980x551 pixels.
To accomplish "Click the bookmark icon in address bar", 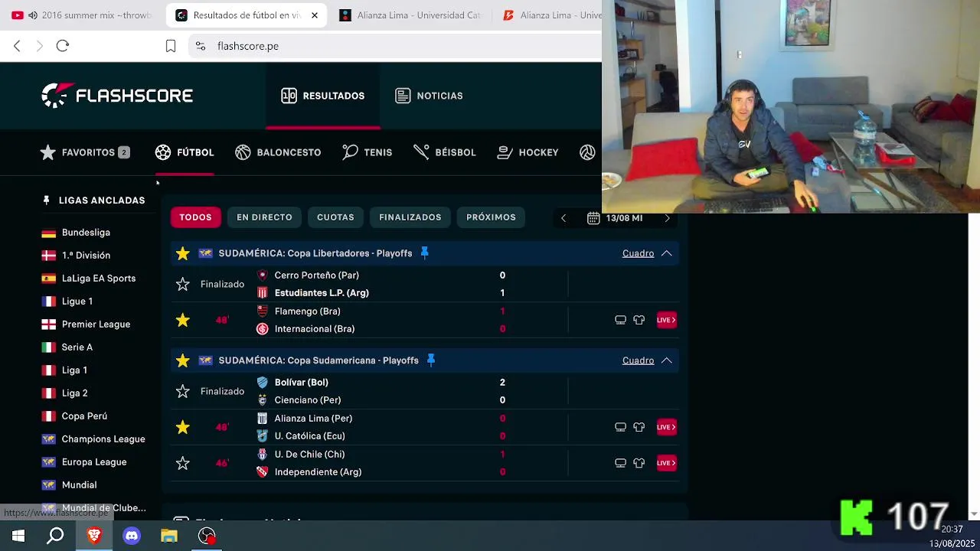I will [171, 46].
